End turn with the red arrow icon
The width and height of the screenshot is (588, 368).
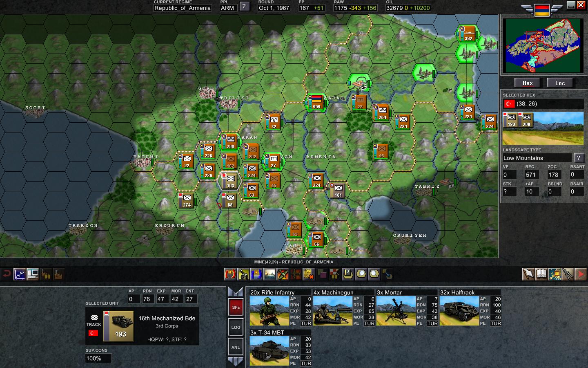(x=581, y=274)
